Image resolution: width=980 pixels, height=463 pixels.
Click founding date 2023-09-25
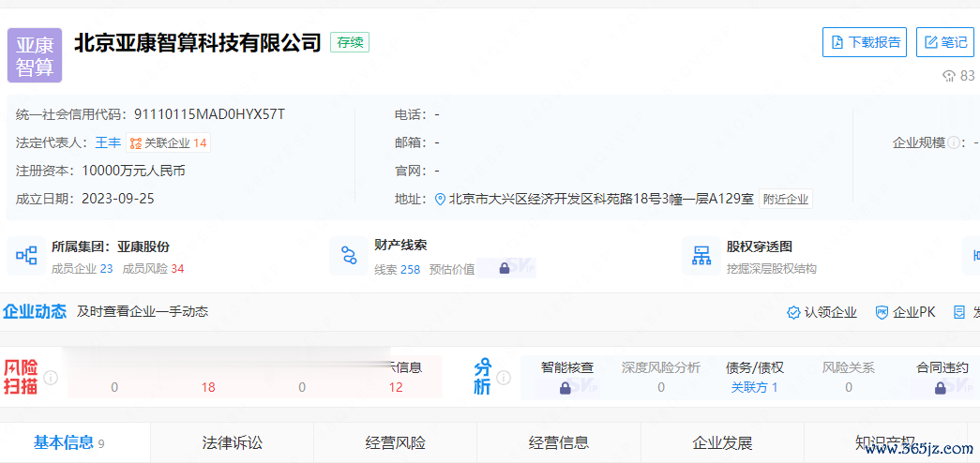[118, 199]
